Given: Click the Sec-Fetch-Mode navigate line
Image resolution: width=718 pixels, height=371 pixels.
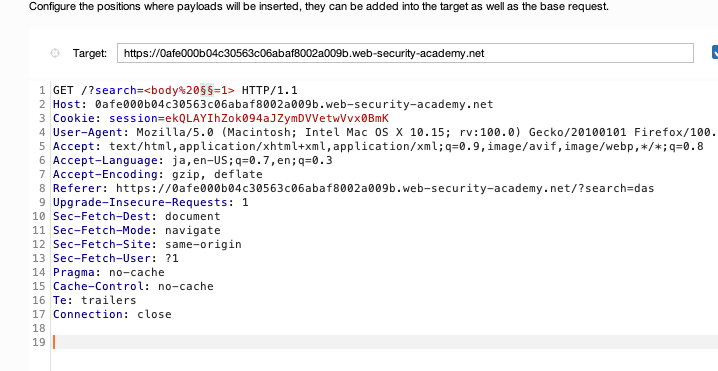Looking at the screenshot, I should (x=137, y=230).
